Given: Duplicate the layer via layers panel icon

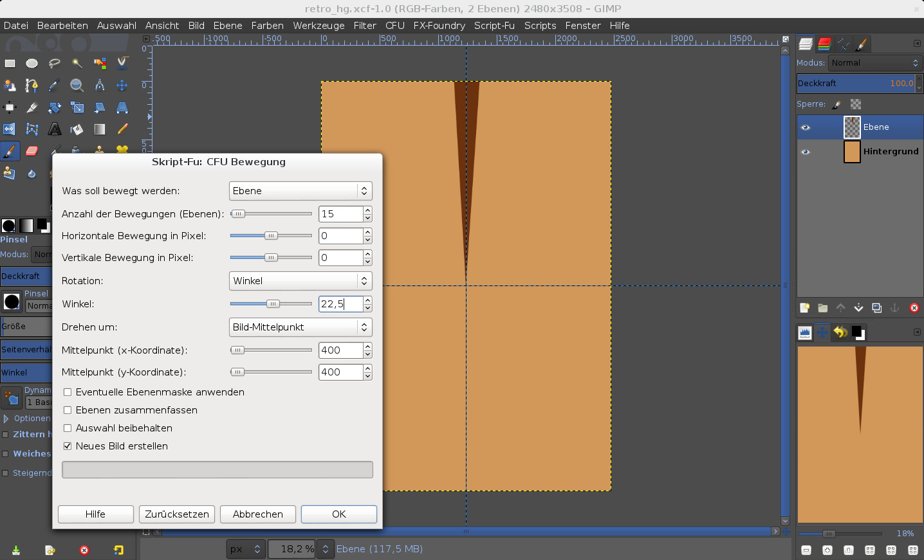Looking at the screenshot, I should pos(876,308).
